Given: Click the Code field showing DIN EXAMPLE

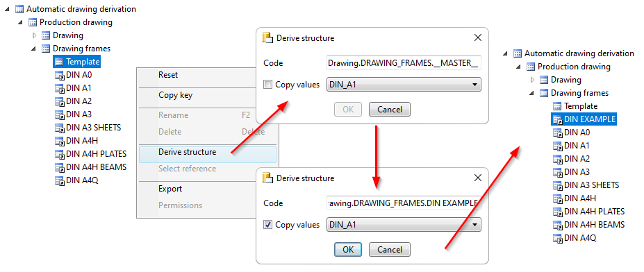Looking at the screenshot, I should click(404, 203).
